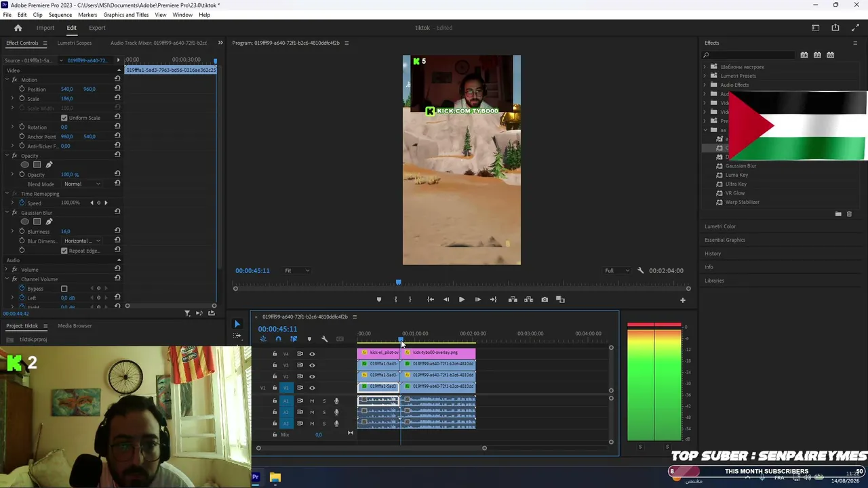Viewport: 868px width, 488px height.
Task: Open Premiere Pro from the taskbar
Action: click(256, 477)
